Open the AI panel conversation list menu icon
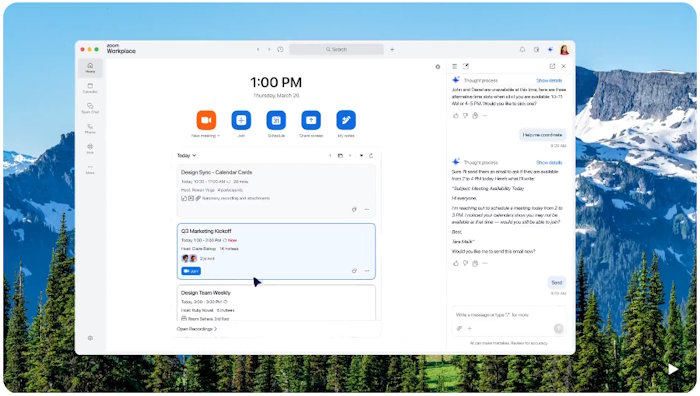The height and width of the screenshot is (396, 700). coord(454,66)
